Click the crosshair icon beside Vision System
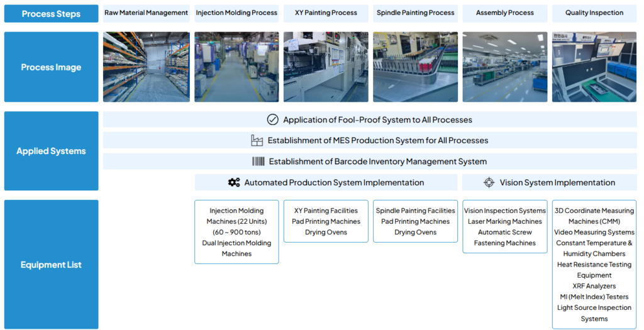The width and height of the screenshot is (644, 330). [x=489, y=182]
